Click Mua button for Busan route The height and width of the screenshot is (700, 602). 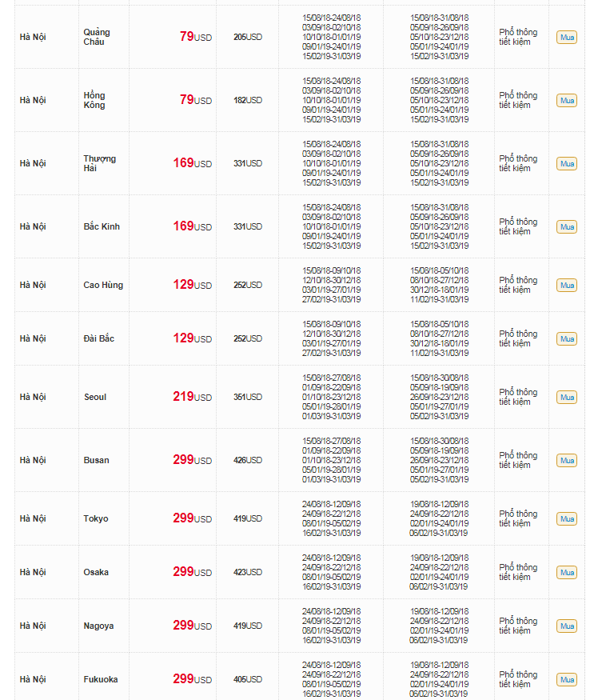(566, 460)
